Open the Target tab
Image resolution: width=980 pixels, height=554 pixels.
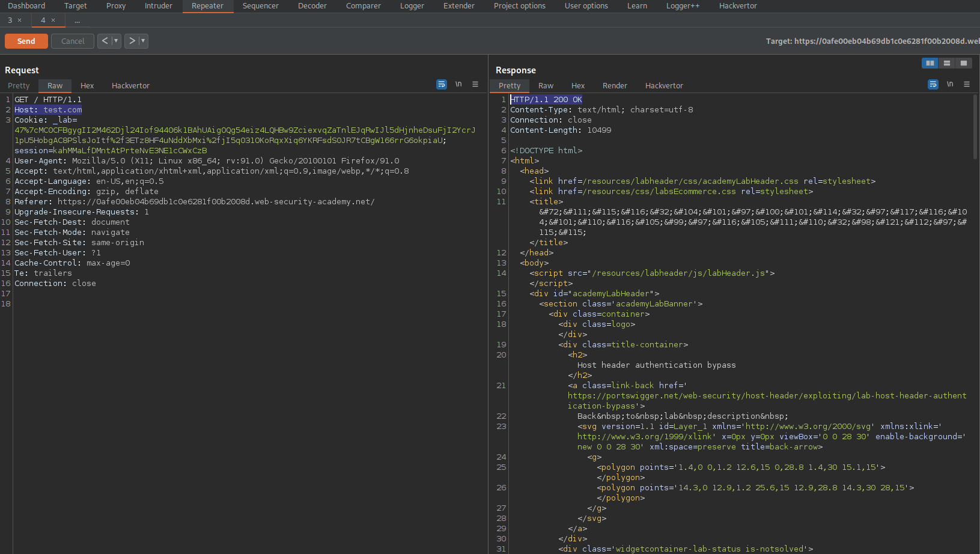(76, 6)
